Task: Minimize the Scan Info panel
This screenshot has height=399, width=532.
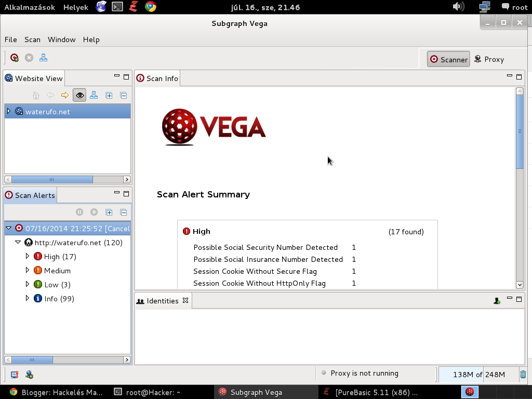Action: [x=510, y=76]
